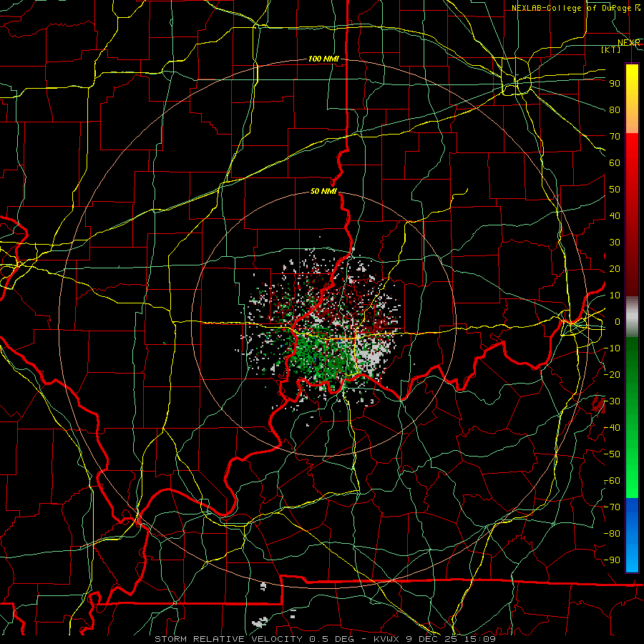
Task: Click the 9 DEC 25 date in the caption
Action: point(434,639)
